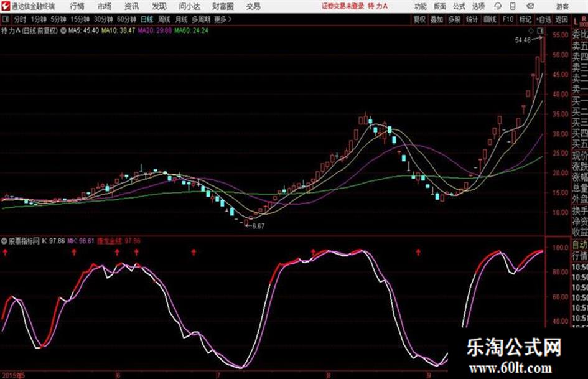
Task: Expand the main chart indicator dropdown arrow
Action: [63, 30]
